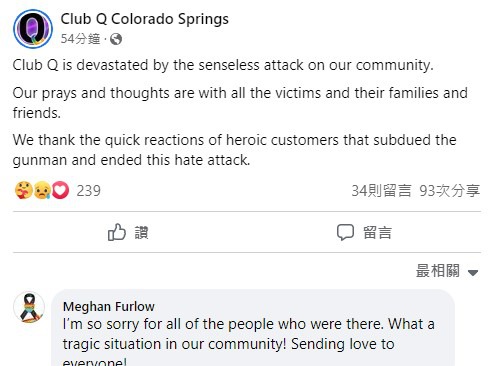The image size is (488, 366).
Task: Open Club Q Colorado Springs page name
Action: coord(145,19)
